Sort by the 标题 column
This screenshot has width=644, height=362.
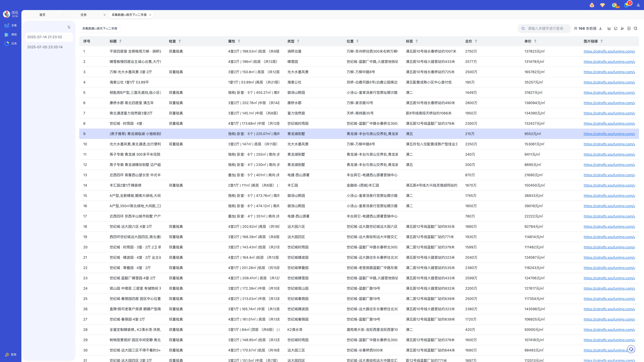120,41
